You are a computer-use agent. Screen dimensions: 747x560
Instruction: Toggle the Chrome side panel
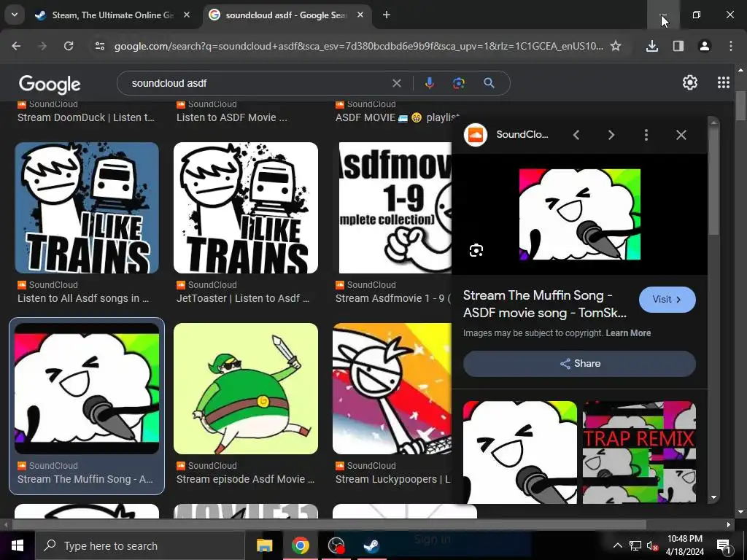pos(678,46)
